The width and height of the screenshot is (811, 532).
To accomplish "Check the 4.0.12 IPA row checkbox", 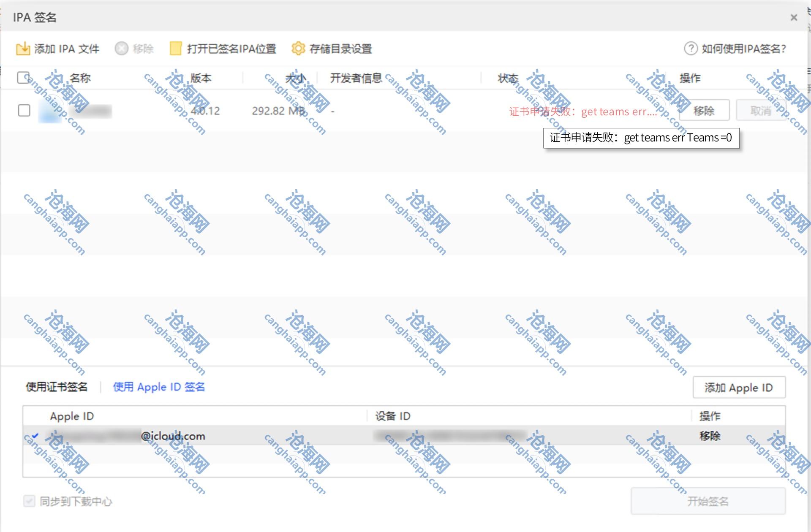I will click(24, 111).
